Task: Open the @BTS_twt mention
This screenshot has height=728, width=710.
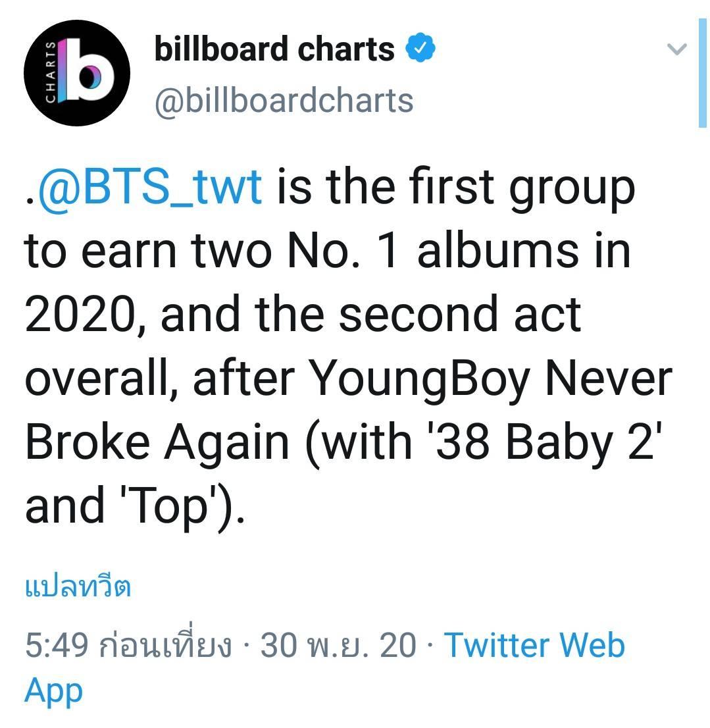Action: [x=151, y=187]
